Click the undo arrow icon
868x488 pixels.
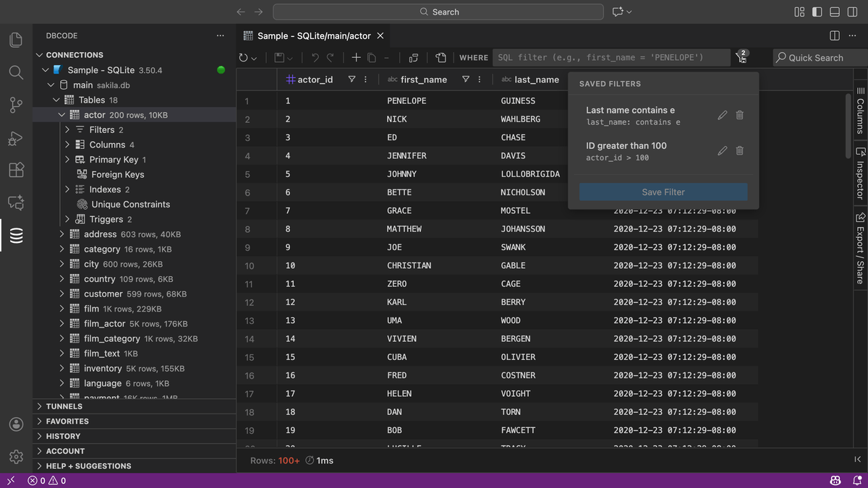tap(314, 57)
